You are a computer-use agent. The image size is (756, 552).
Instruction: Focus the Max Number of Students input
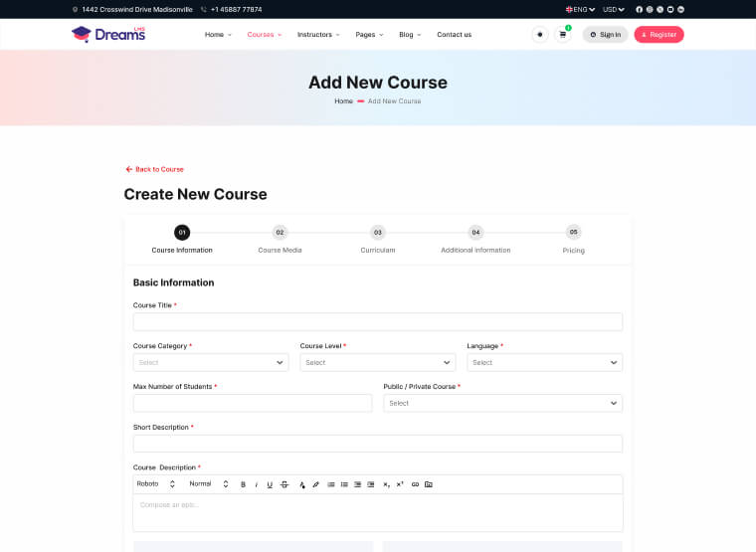[x=253, y=403]
